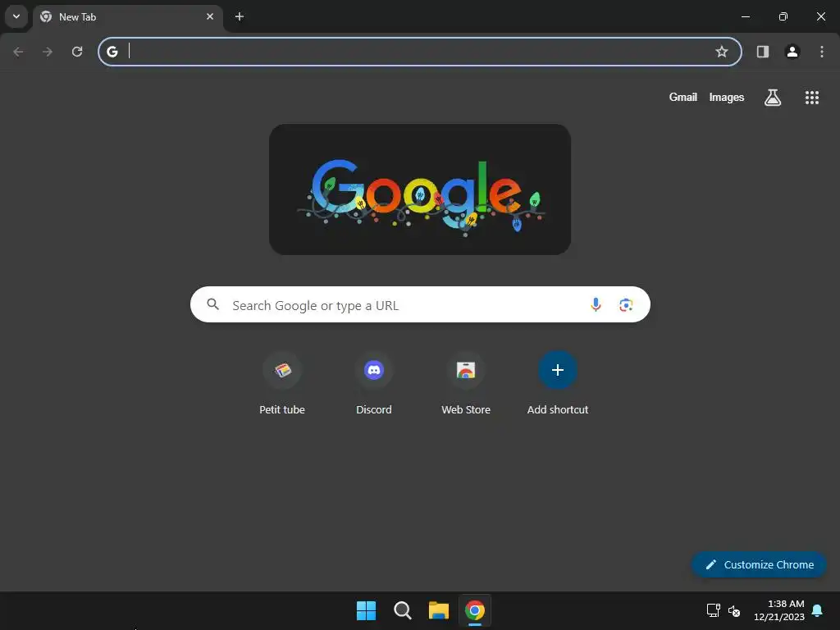This screenshot has width=840, height=630.
Task: Open File Explorer from the taskbar
Action: pos(439,610)
